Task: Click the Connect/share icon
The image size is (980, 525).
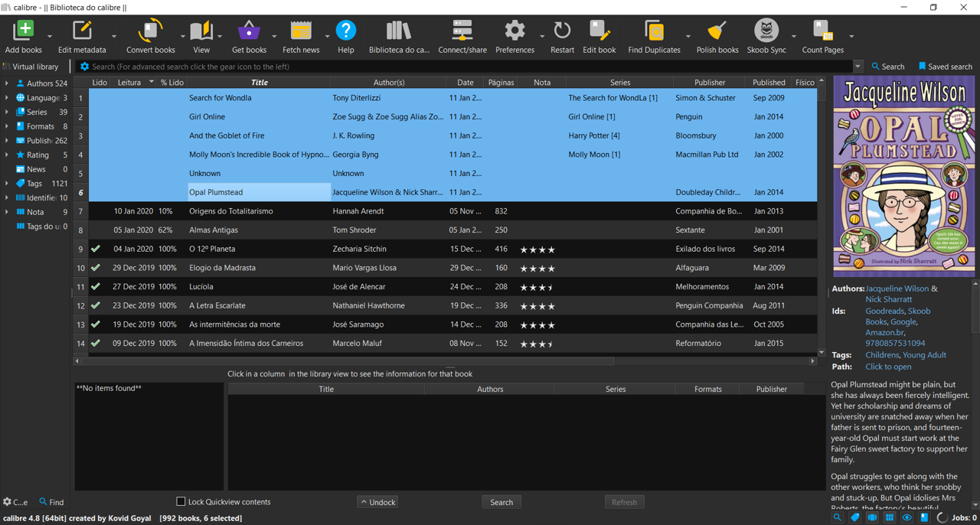Action: point(462,31)
